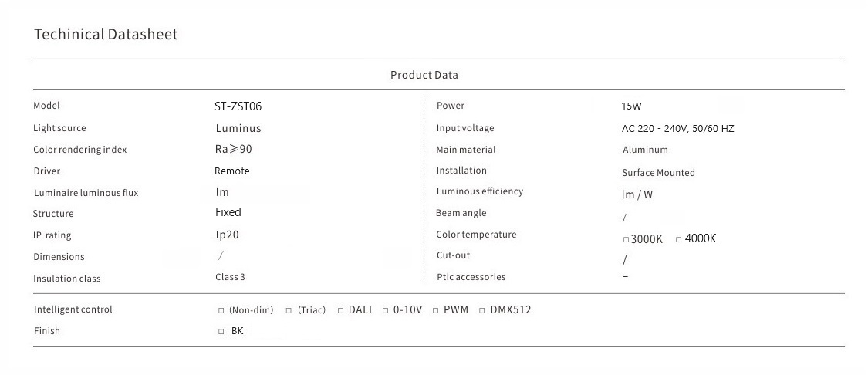Click the 15W power value

tap(631, 106)
